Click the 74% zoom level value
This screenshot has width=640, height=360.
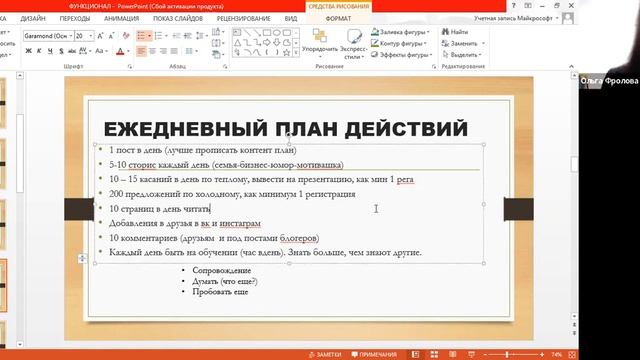(556, 355)
